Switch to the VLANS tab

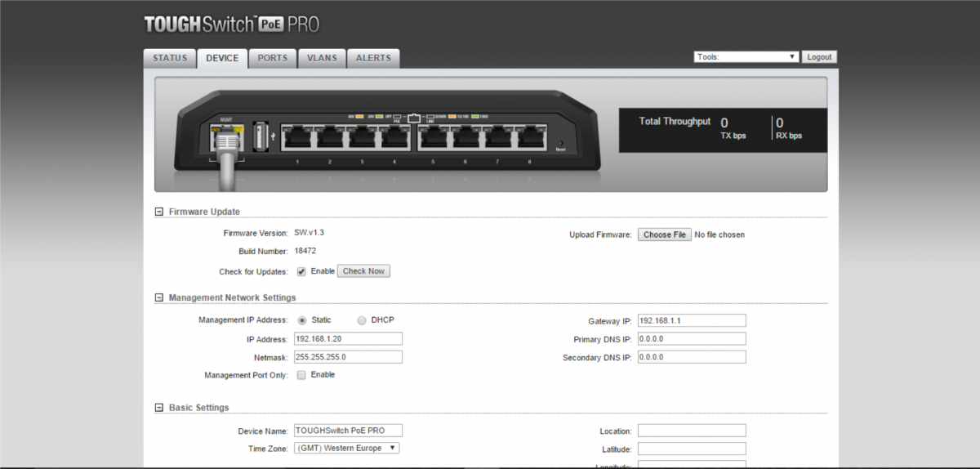pyautogui.click(x=321, y=58)
